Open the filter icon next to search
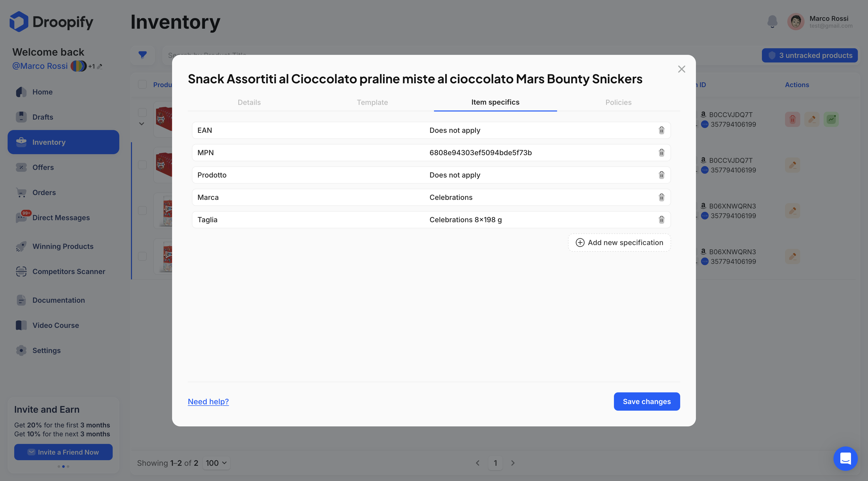The width and height of the screenshot is (868, 481). [143, 55]
